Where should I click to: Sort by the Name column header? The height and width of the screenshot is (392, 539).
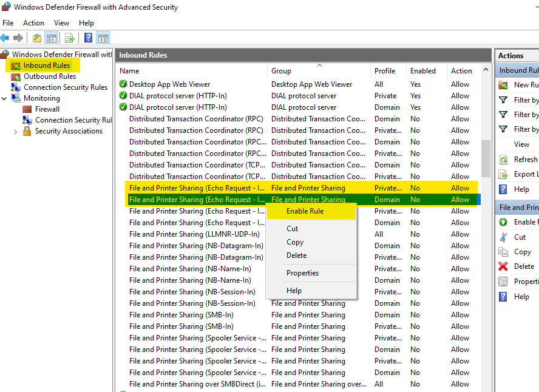191,71
